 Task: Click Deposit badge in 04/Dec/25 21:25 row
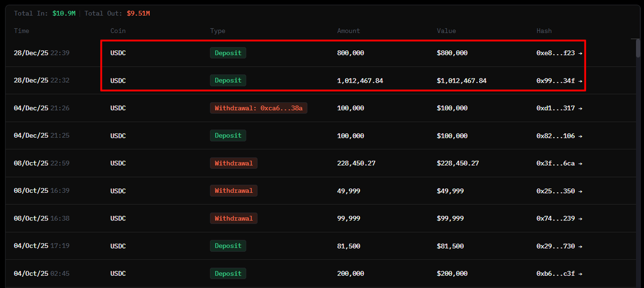click(228, 135)
